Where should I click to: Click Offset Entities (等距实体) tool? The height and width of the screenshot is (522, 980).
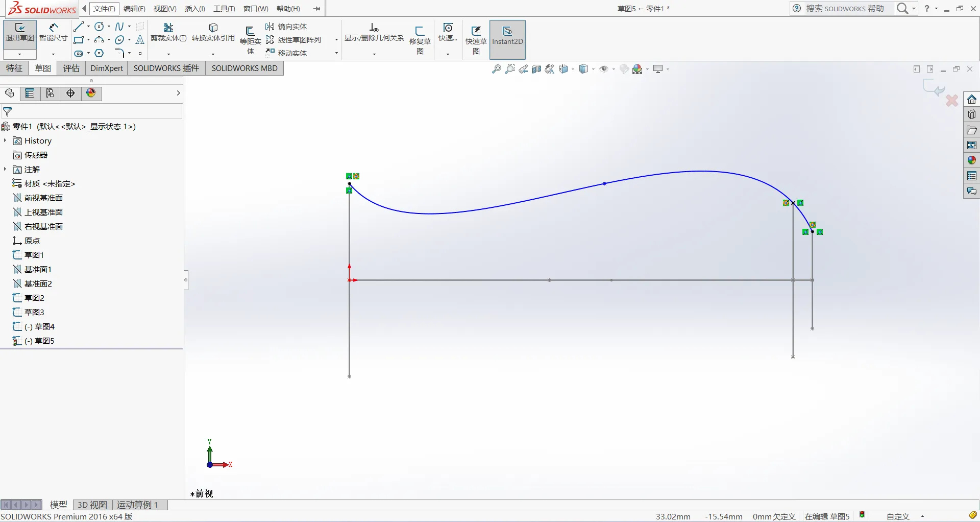pyautogui.click(x=250, y=40)
